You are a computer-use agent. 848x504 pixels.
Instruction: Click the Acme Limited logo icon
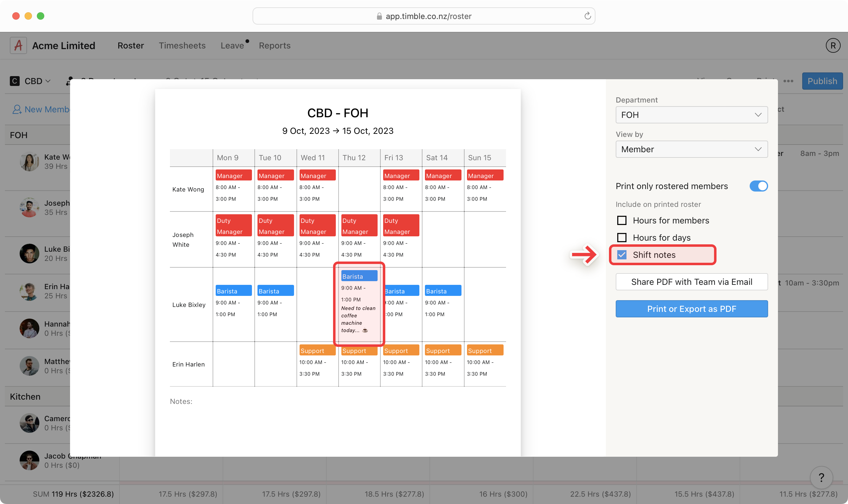click(18, 45)
